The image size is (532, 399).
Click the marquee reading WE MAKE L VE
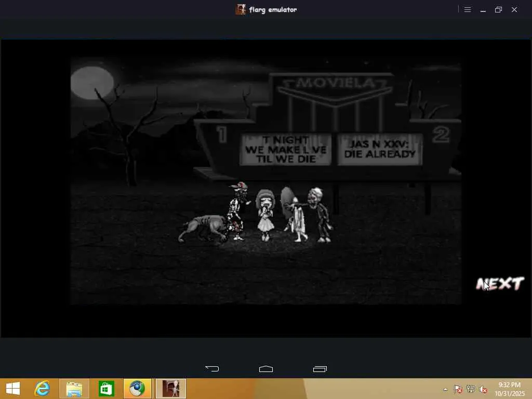286,150
